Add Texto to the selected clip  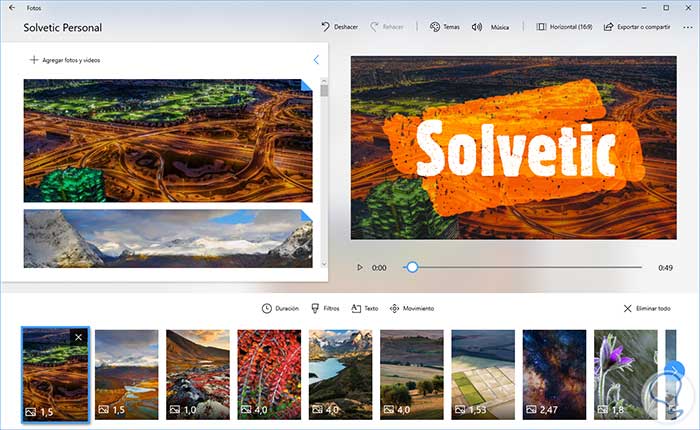tap(365, 308)
